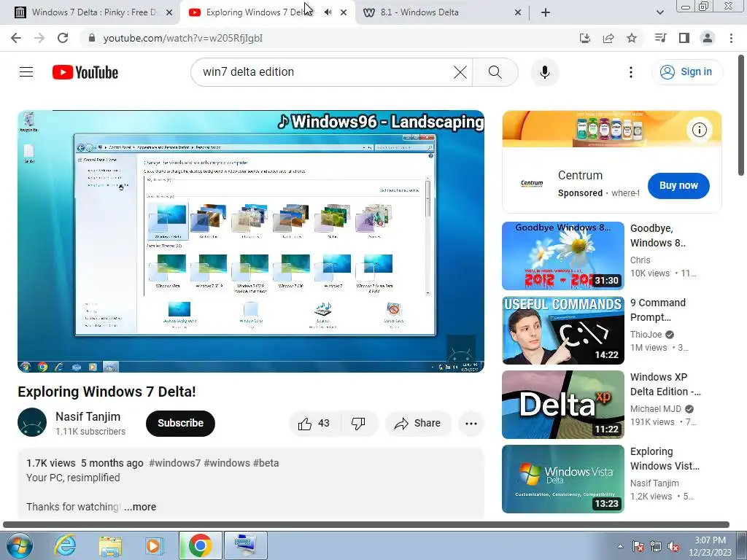Open the more actions ellipsis below video
Screen dimensions: 747x560
coord(471,424)
